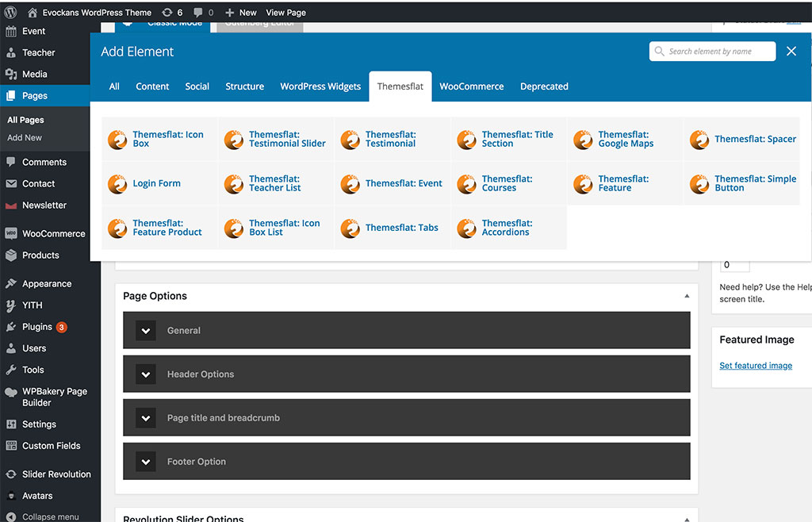Click the Appearance paintbrush icon

11,284
